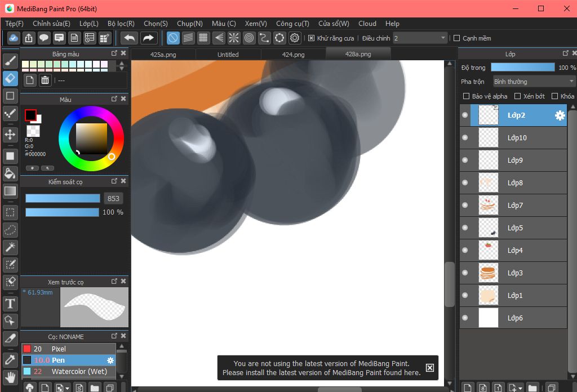Image resolution: width=577 pixels, height=392 pixels.
Task: Enable curve snap
Action: pos(264,38)
